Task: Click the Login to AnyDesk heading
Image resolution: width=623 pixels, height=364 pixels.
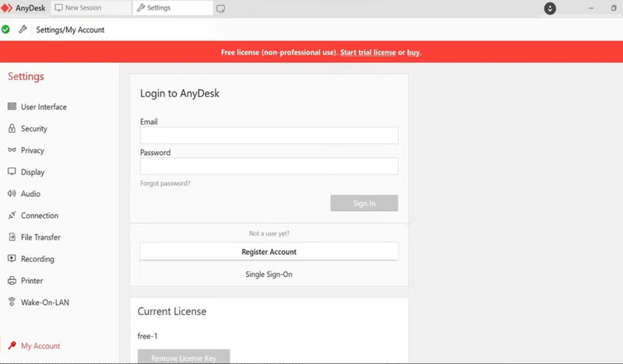Action: pyautogui.click(x=180, y=93)
